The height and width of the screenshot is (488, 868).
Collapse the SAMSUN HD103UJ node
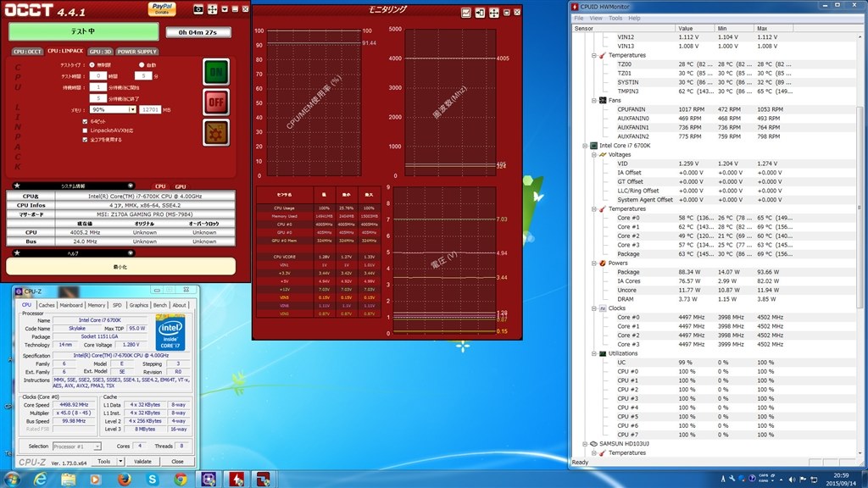pyautogui.click(x=585, y=444)
